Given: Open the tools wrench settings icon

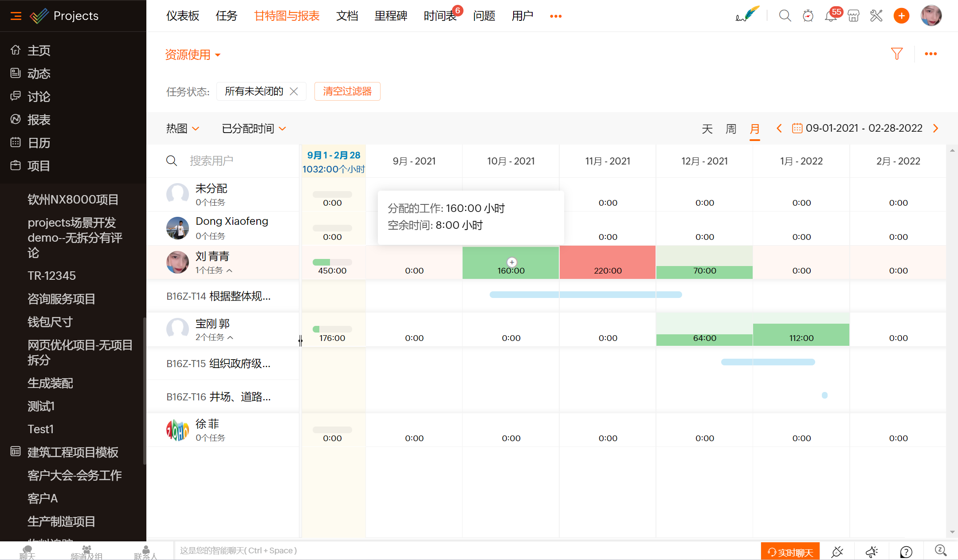Looking at the screenshot, I should coord(876,16).
